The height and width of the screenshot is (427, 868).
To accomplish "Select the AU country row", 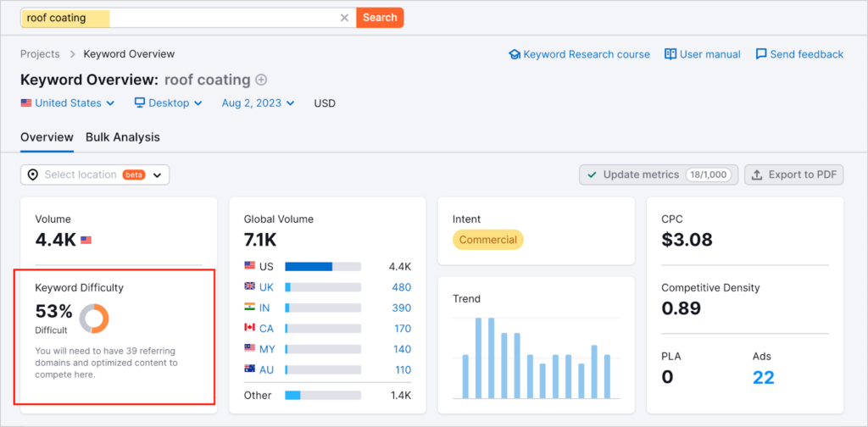I will [x=327, y=370].
